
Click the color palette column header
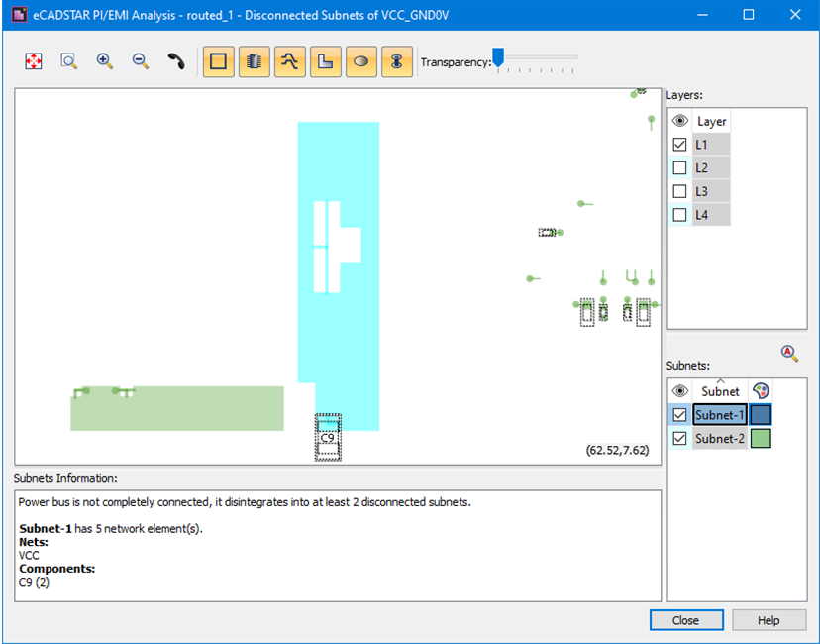pos(761,390)
